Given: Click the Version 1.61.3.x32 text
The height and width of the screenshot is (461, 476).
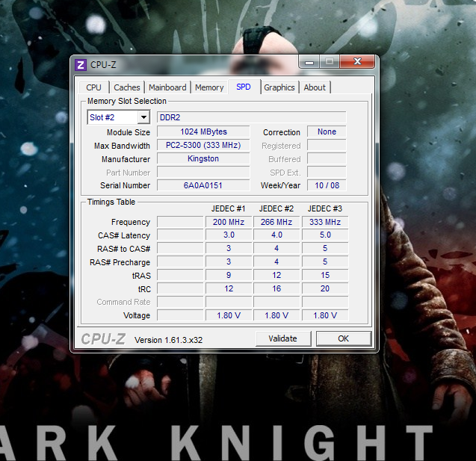Looking at the screenshot, I should point(168,340).
